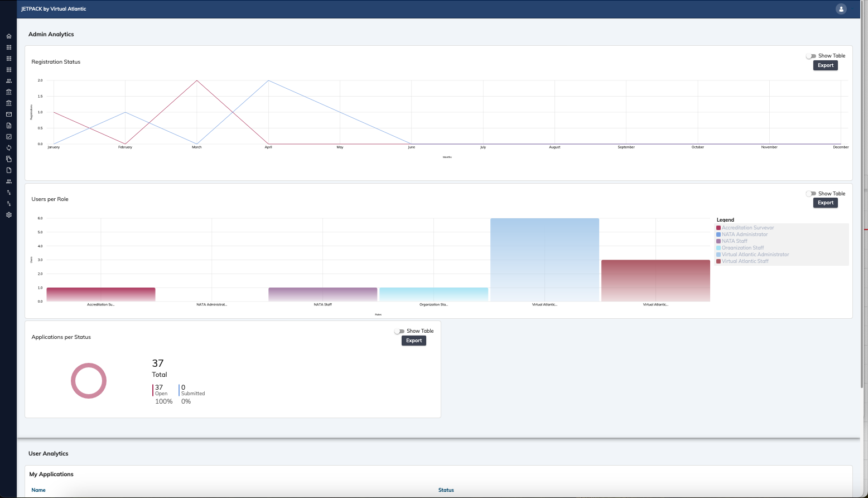Click the December label on x-axis
Viewport: 868px width, 498px height.
(841, 147)
